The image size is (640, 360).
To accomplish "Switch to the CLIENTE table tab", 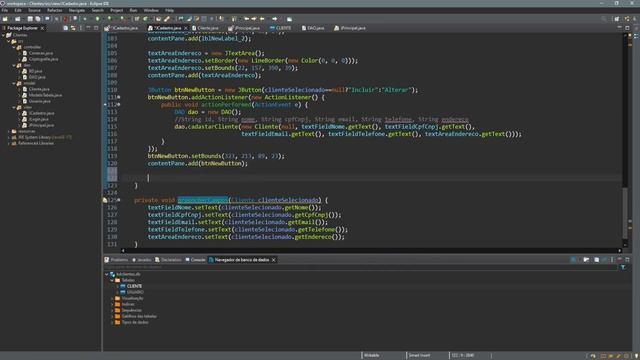I will [280, 28].
